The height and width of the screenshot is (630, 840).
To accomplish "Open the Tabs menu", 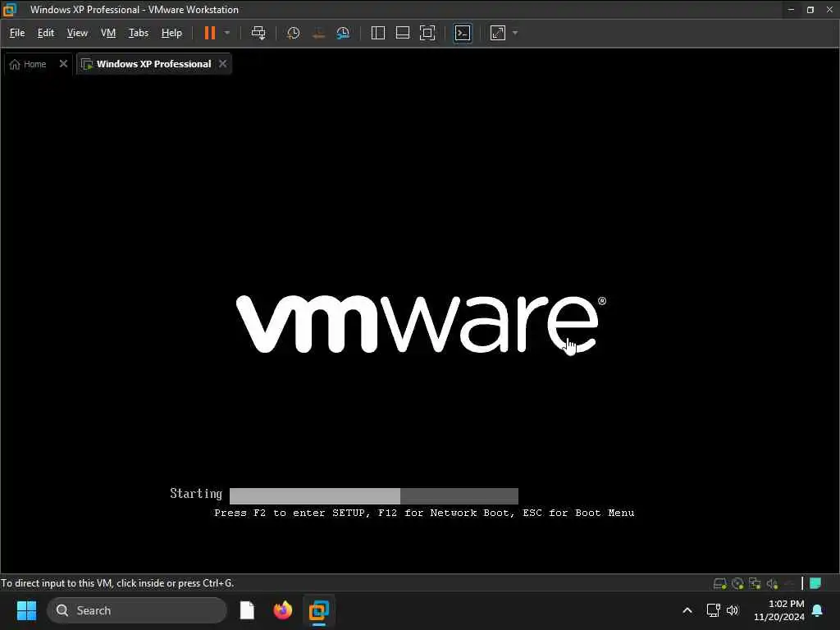I will click(x=138, y=33).
